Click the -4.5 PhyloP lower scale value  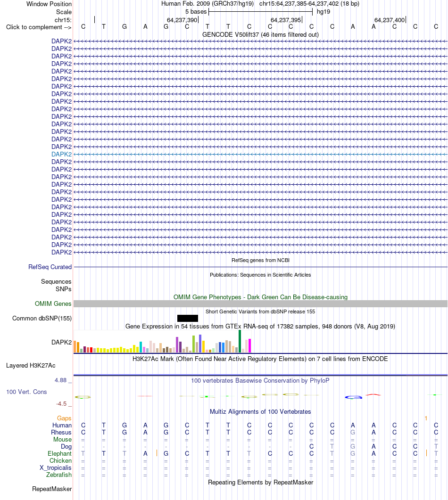point(61,404)
